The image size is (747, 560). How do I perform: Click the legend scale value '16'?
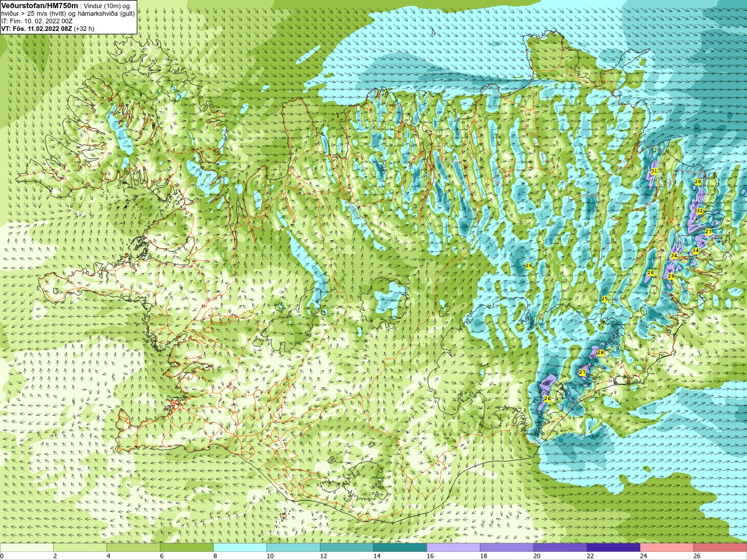[430, 556]
